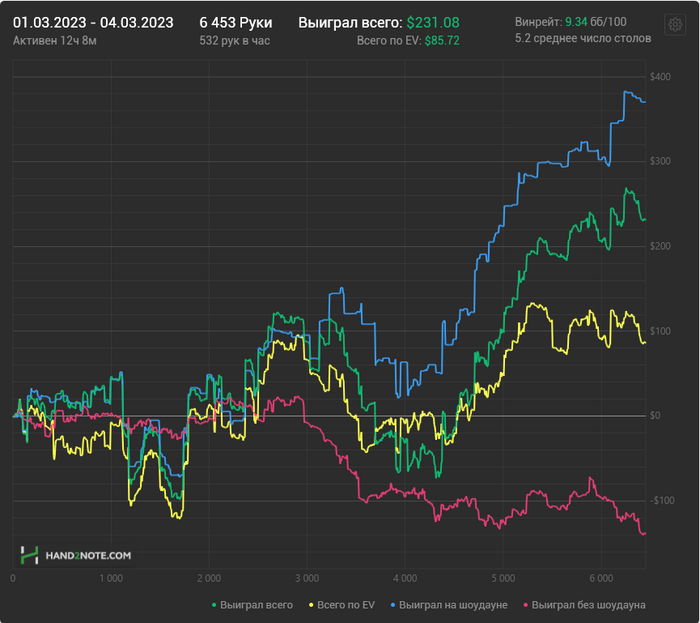Click green dot beside 'Выиграл всего' legend
700x623 pixels.
click(x=215, y=605)
